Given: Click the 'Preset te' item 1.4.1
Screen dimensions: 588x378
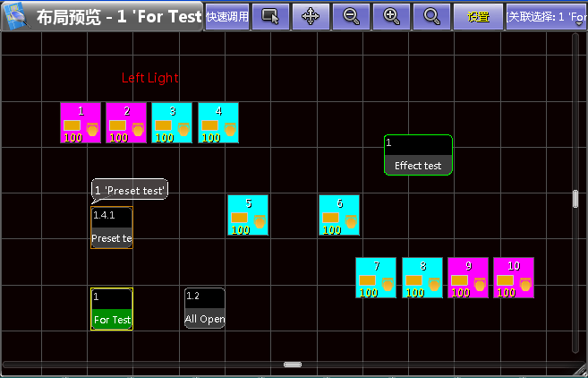Looking at the screenshot, I should (112, 228).
